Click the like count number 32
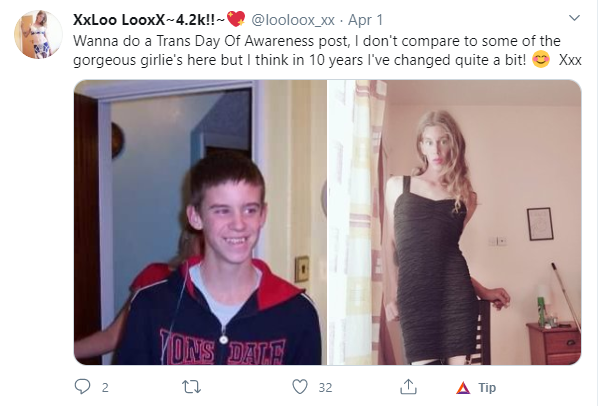598x406 pixels. tap(325, 388)
